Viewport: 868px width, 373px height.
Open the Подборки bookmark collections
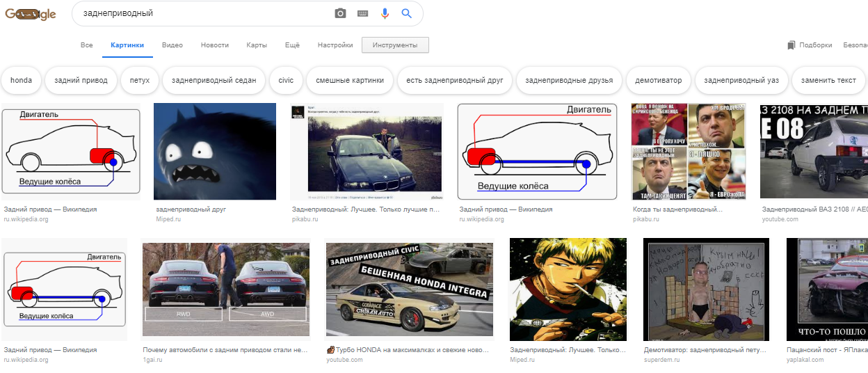pos(810,45)
